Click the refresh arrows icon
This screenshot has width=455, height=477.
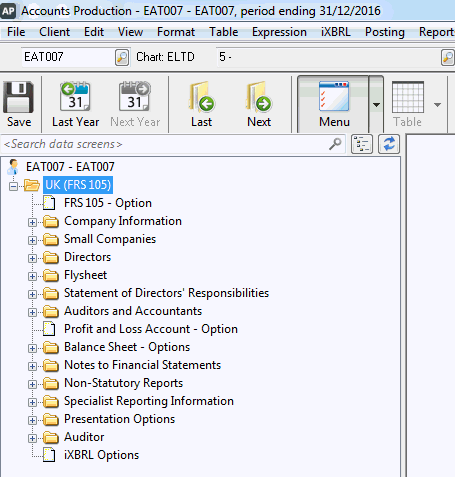(x=389, y=144)
